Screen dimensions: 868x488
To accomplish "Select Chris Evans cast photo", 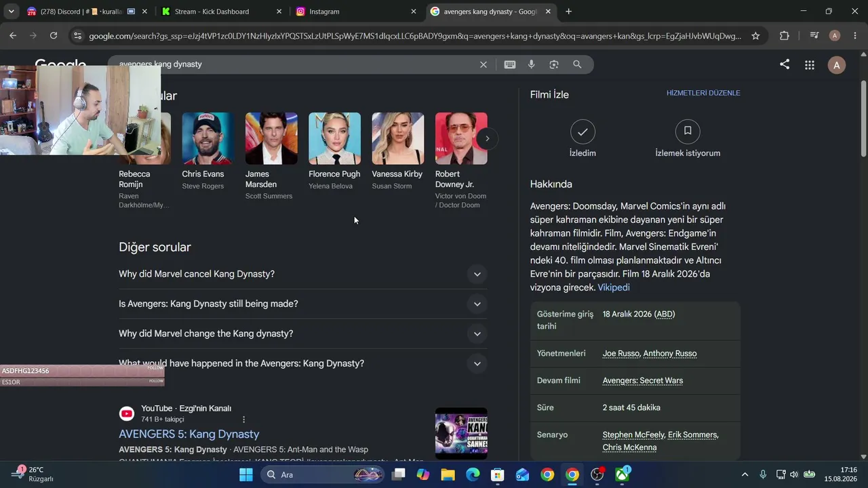I will click(208, 138).
